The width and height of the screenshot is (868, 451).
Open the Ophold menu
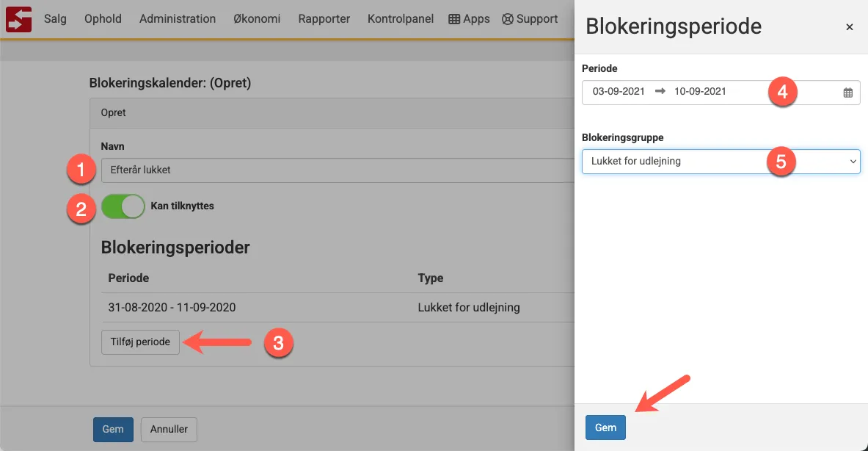coord(103,19)
